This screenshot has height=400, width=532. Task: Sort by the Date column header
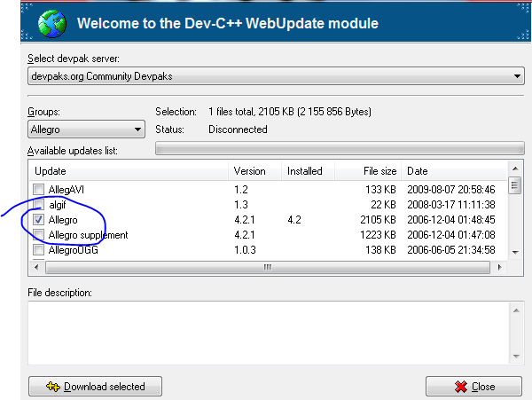pos(455,171)
